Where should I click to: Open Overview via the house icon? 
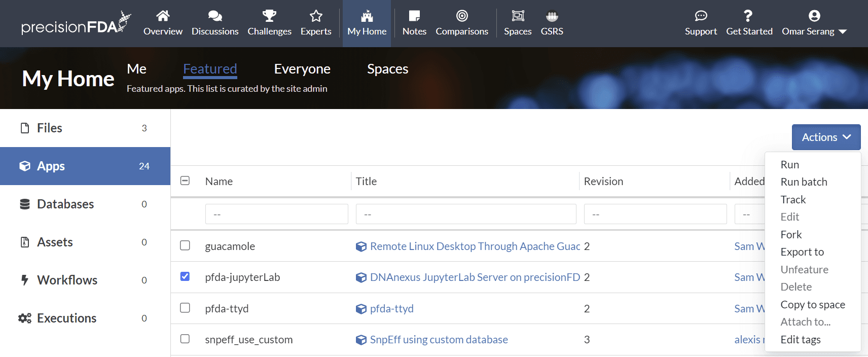tap(163, 16)
